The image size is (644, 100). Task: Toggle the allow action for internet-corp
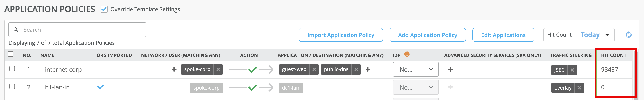point(252,70)
